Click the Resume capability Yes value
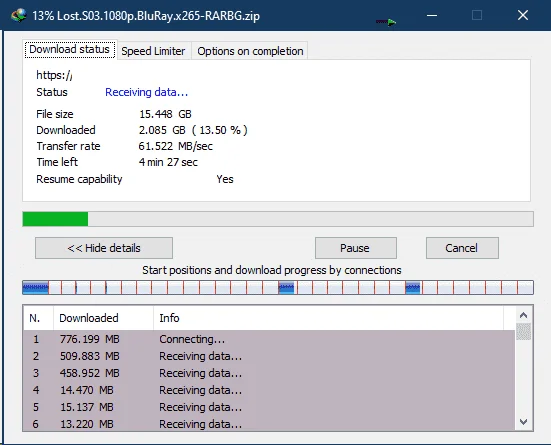551x445 pixels. tap(225, 179)
